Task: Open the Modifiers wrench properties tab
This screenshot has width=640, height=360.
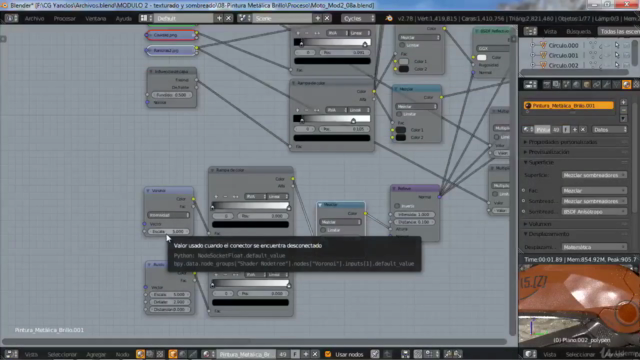Action: tap(607, 84)
